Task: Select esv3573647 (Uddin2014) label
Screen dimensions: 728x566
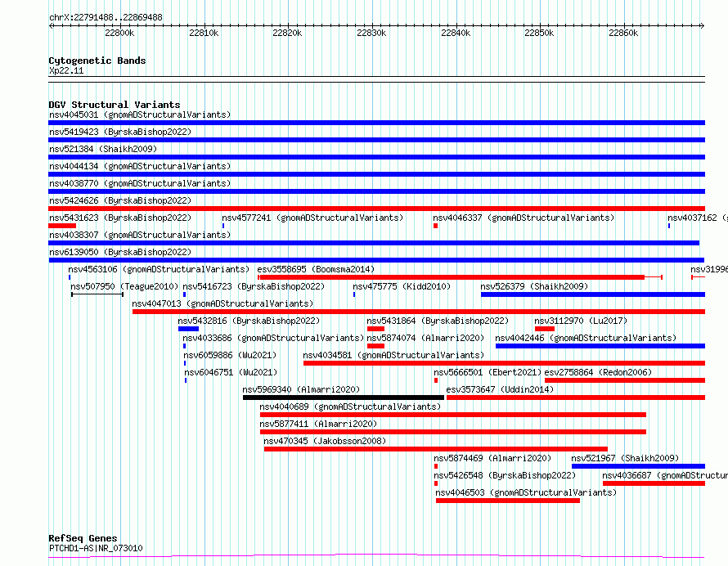Action: tap(500, 389)
